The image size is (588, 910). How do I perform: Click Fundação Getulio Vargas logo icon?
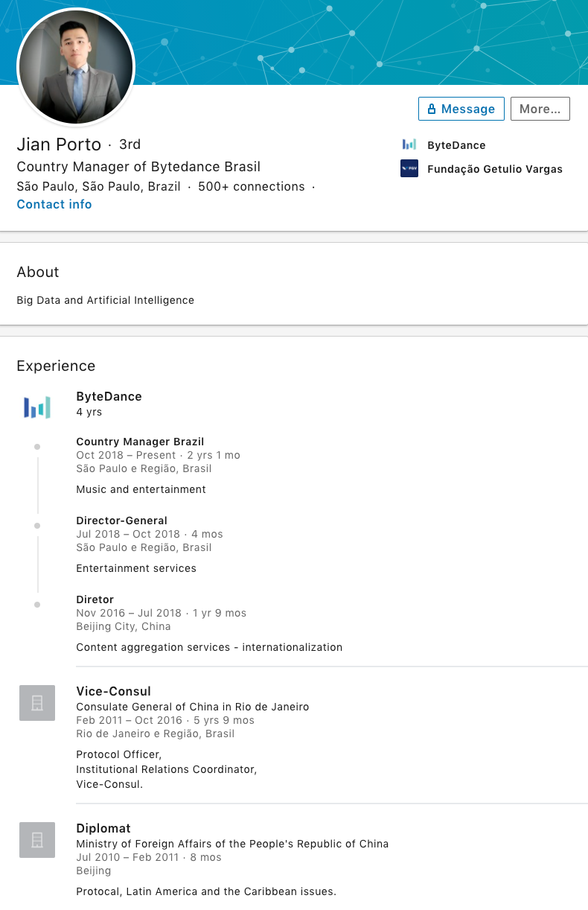coord(409,168)
